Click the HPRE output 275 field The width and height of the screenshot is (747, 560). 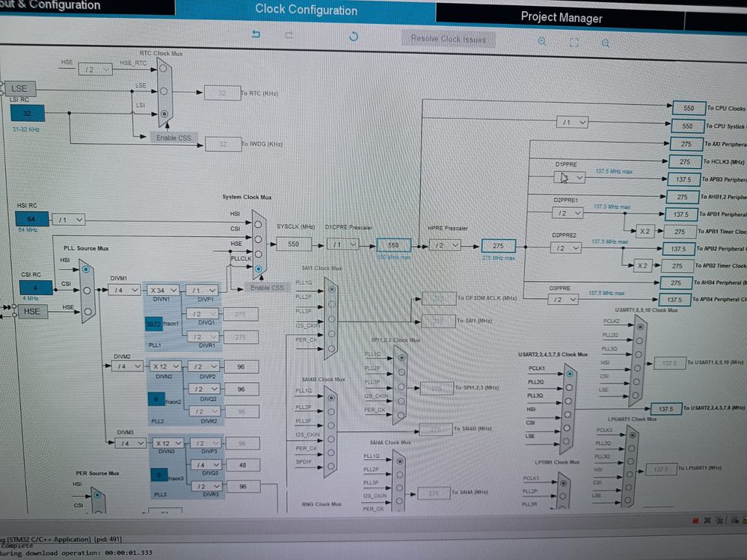pyautogui.click(x=498, y=246)
